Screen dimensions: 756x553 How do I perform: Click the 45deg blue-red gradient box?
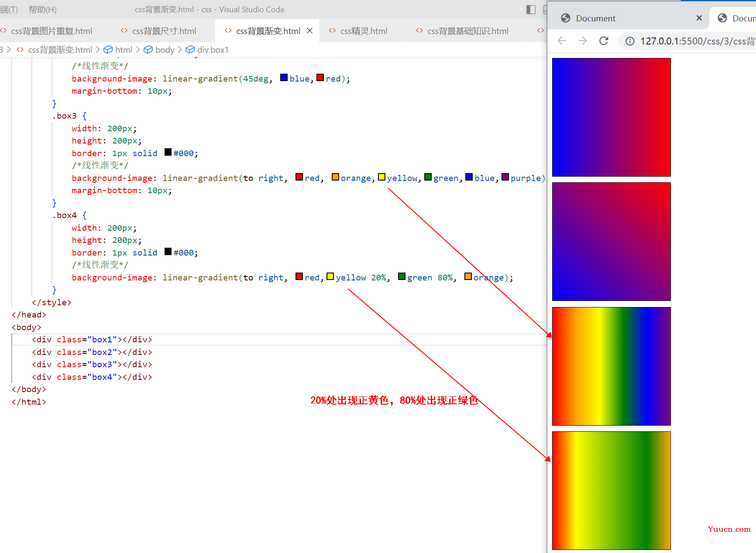pyautogui.click(x=611, y=242)
